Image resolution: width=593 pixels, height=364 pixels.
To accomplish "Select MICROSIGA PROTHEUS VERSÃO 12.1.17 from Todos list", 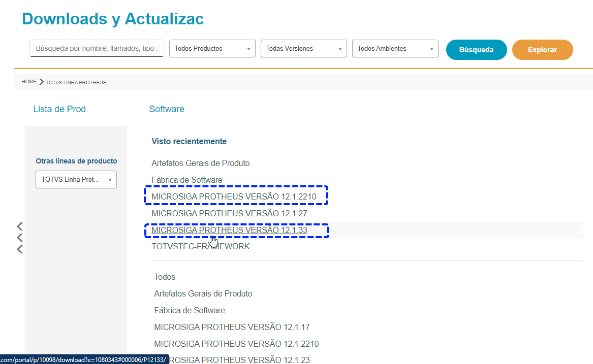I will click(232, 327).
